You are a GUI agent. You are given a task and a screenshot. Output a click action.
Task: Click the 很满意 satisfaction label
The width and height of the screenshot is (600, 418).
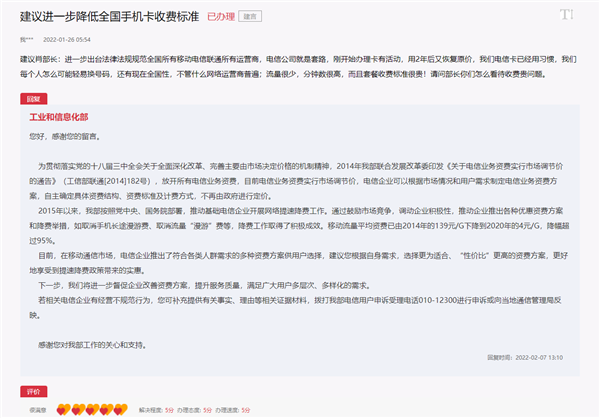(x=38, y=410)
